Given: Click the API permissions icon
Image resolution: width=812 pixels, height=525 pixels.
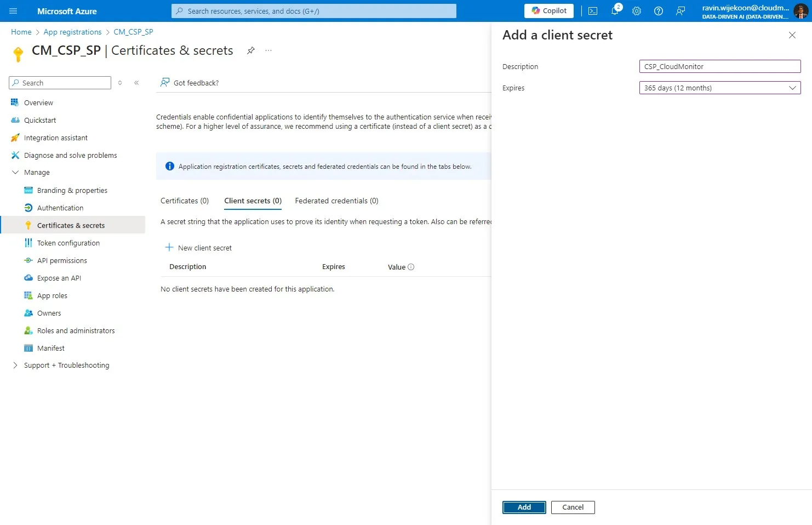Looking at the screenshot, I should [x=28, y=260].
